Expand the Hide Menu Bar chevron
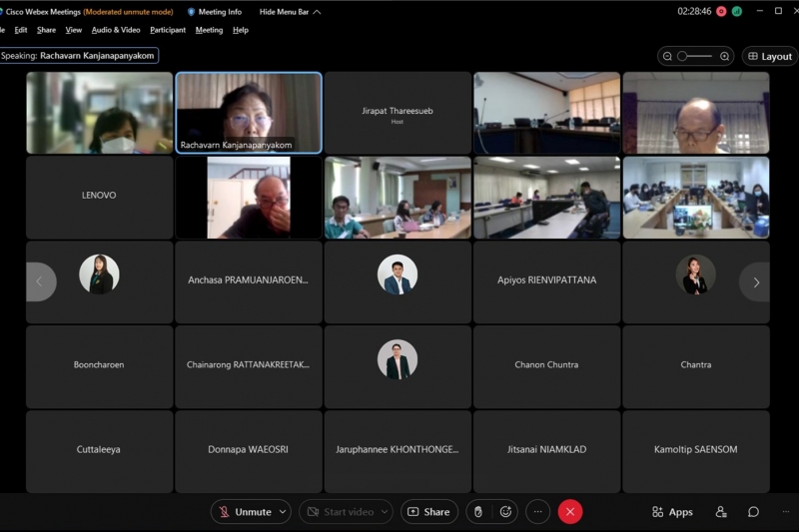799x532 pixels. click(317, 12)
